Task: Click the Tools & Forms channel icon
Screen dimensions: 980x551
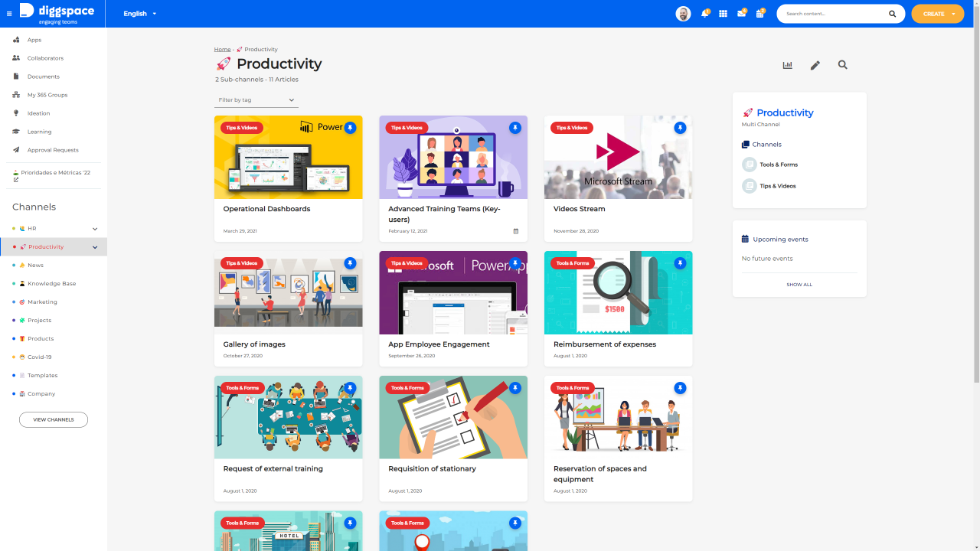Action: (749, 165)
